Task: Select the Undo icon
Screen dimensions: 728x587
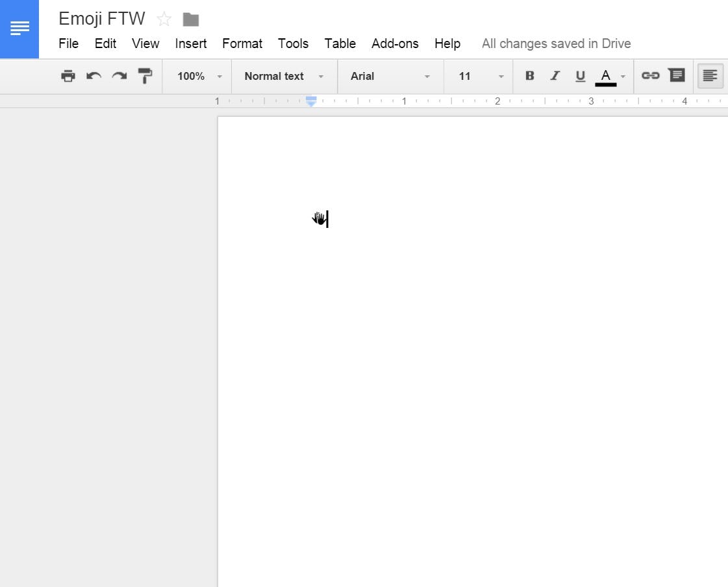Action: point(94,76)
